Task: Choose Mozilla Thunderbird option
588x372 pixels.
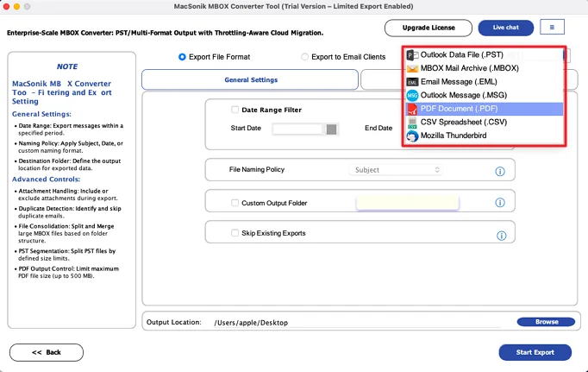Action: [x=485, y=136]
